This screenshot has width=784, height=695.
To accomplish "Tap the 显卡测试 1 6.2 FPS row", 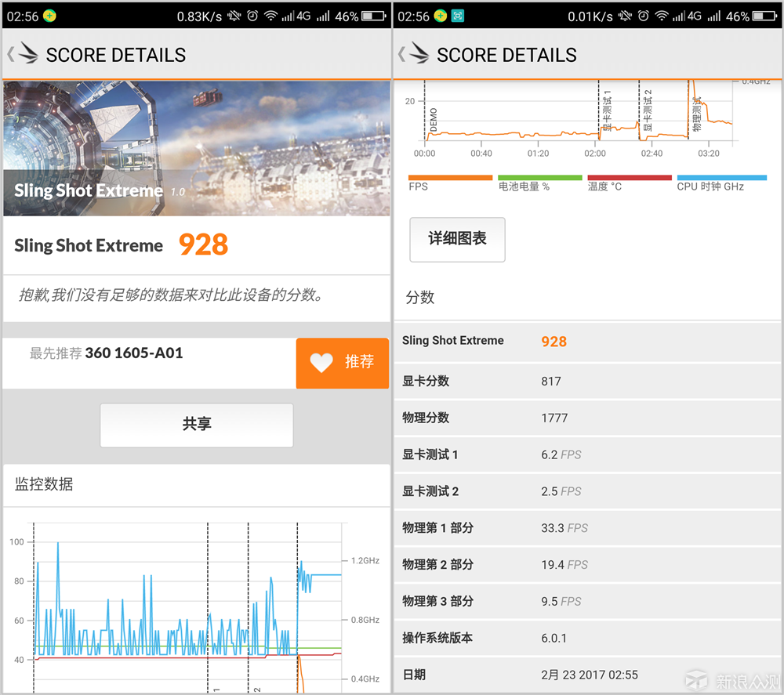I will point(587,454).
